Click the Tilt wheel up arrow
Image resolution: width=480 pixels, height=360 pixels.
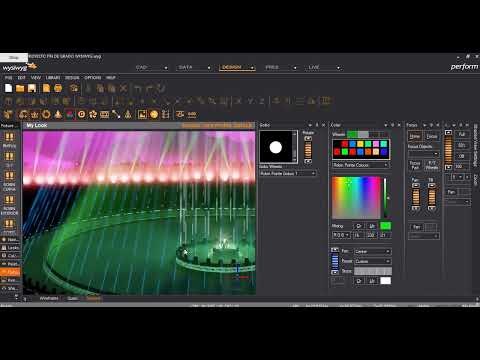pos(431,185)
